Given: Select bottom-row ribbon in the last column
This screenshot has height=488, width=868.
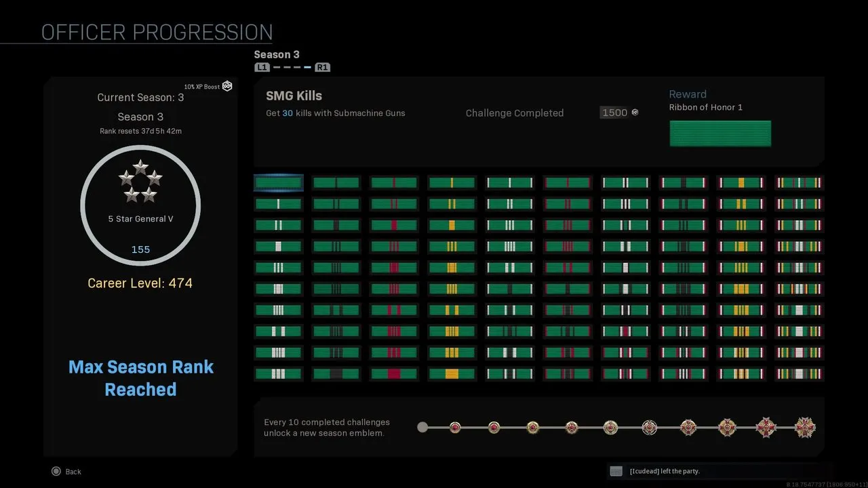Looking at the screenshot, I should tap(799, 373).
